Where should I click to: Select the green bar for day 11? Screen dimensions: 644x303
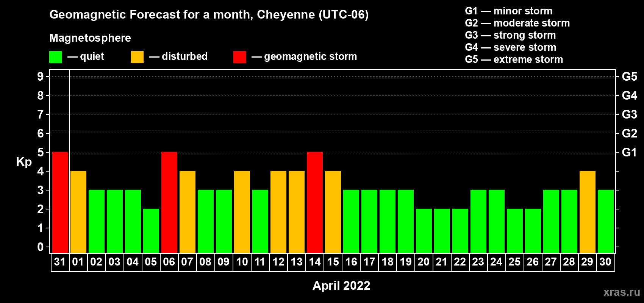[x=260, y=221]
